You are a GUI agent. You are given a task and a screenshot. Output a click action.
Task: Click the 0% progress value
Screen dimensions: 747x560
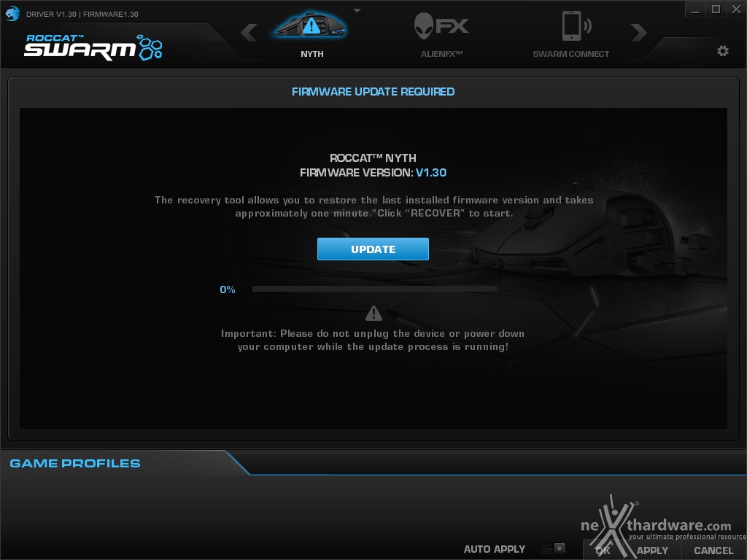(x=228, y=289)
